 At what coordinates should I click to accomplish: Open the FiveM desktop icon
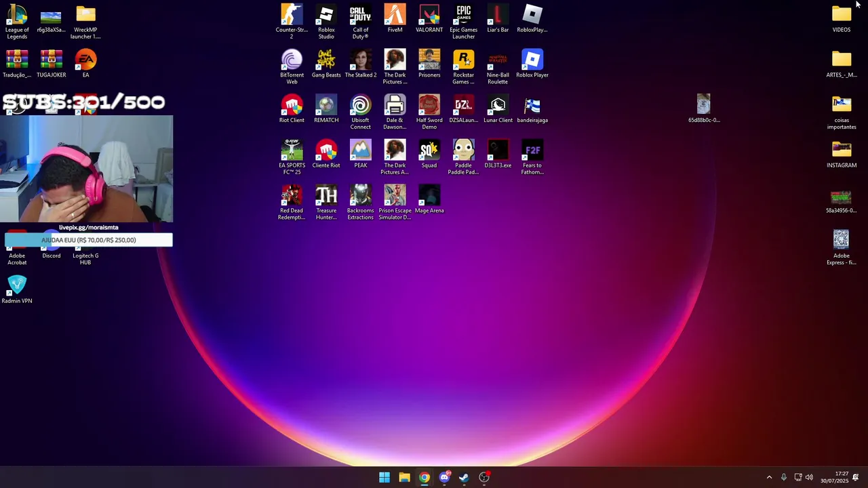(x=395, y=18)
